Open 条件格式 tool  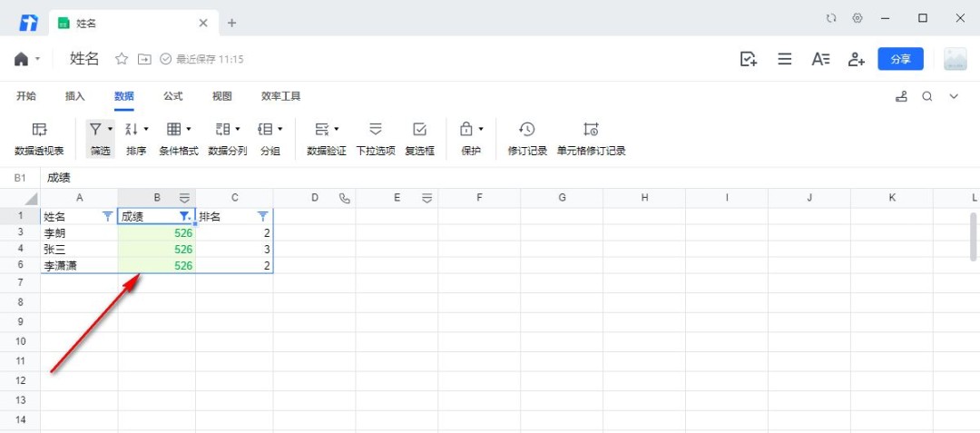click(179, 139)
